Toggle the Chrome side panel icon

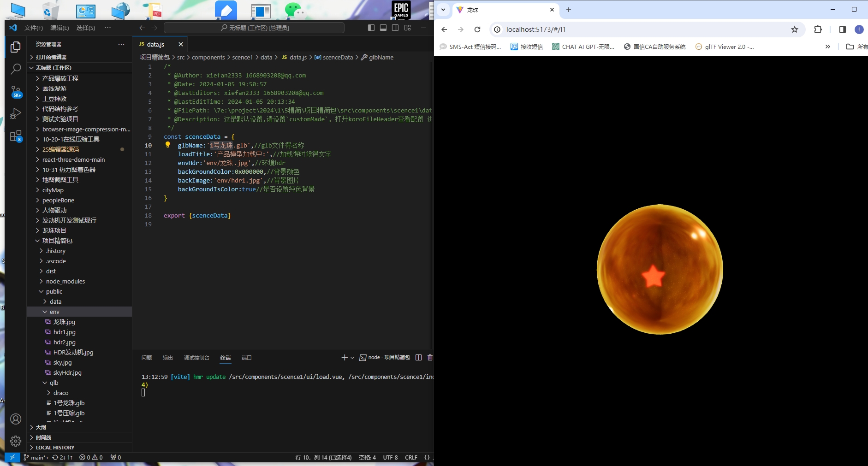(x=842, y=29)
